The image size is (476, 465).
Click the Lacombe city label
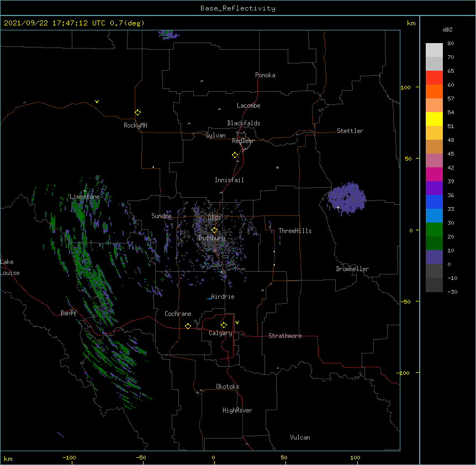tap(248, 105)
